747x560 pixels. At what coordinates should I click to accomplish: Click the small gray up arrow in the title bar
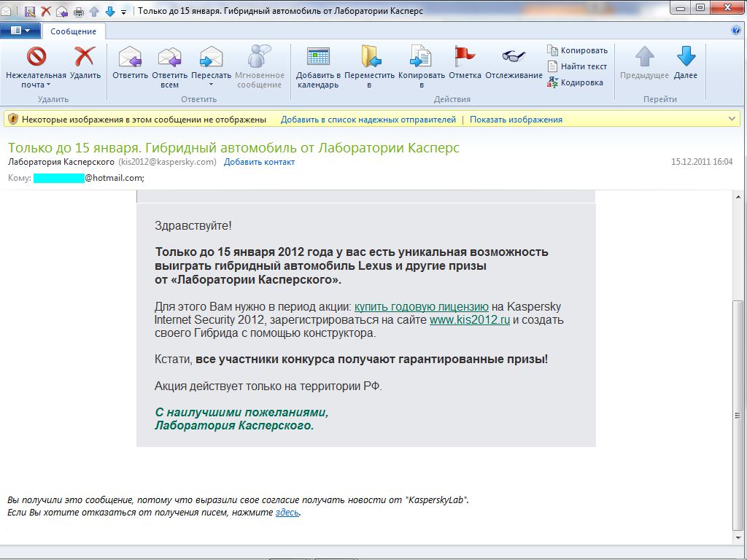click(94, 11)
